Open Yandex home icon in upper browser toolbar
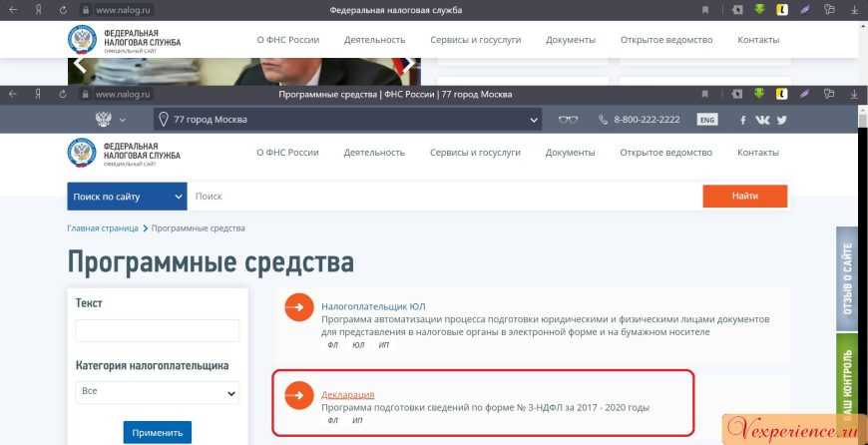868x445 pixels. coord(39,10)
